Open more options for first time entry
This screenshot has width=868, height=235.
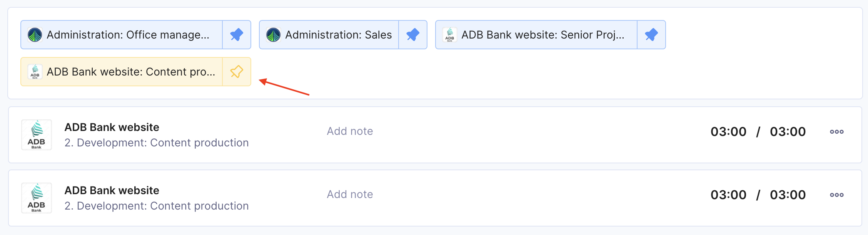pos(837,132)
